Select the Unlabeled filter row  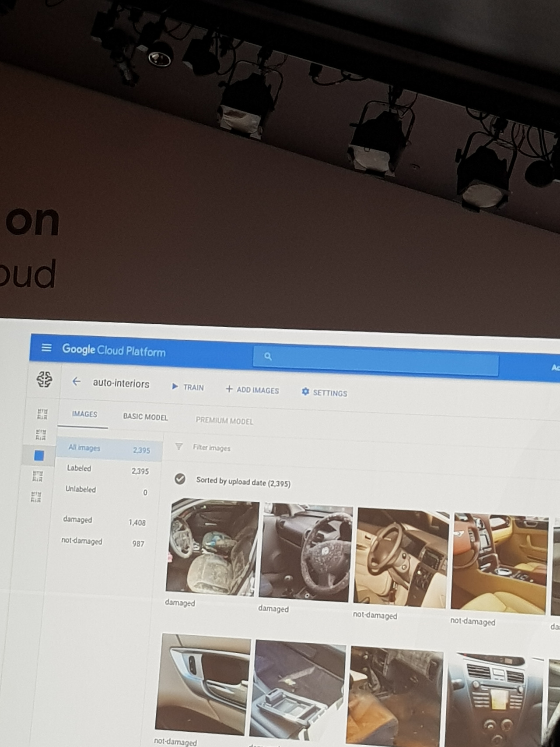click(x=106, y=491)
